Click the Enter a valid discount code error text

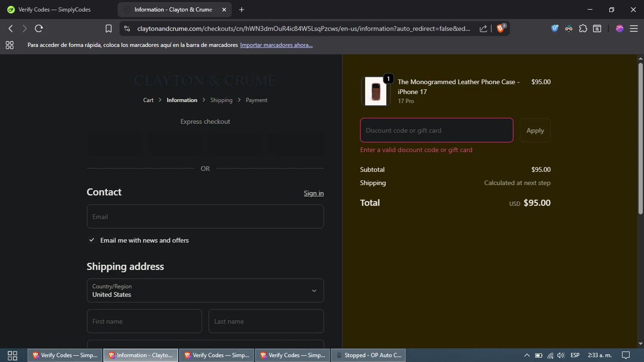[x=416, y=150]
